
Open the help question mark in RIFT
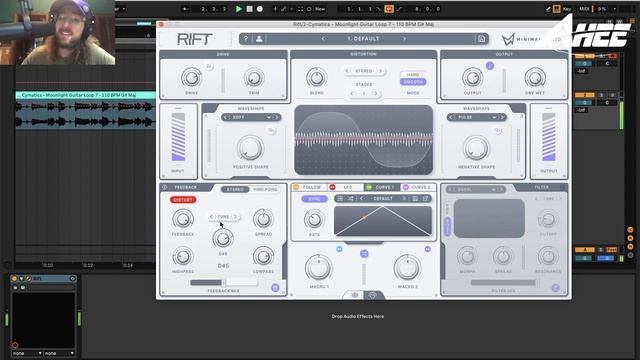[x=246, y=39]
